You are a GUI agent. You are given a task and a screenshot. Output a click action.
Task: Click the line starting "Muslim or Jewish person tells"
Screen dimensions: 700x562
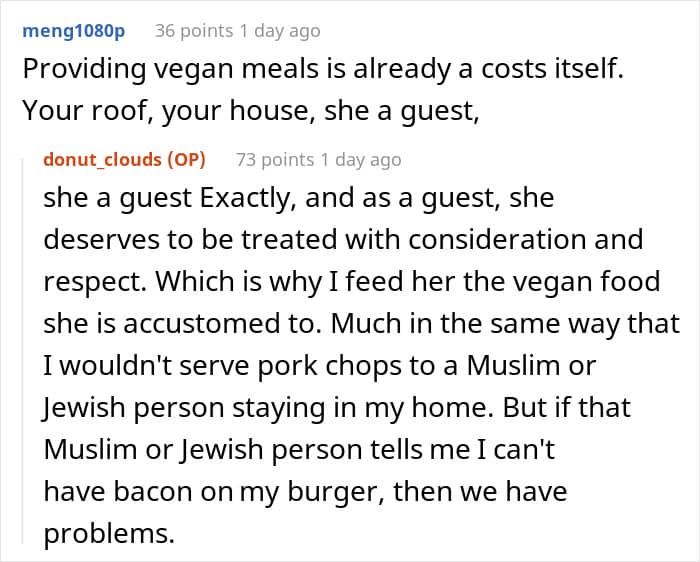297,450
